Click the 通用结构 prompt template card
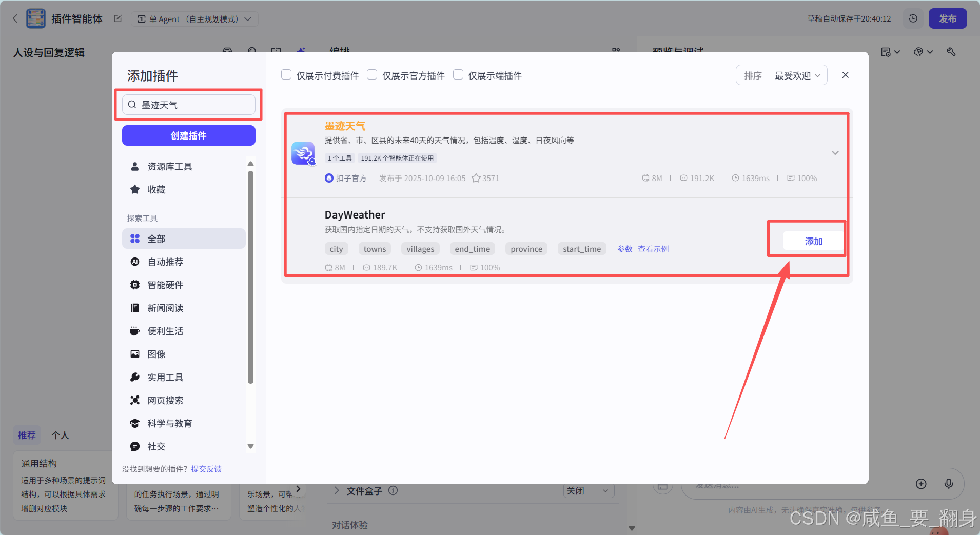980x535 pixels. click(66, 485)
